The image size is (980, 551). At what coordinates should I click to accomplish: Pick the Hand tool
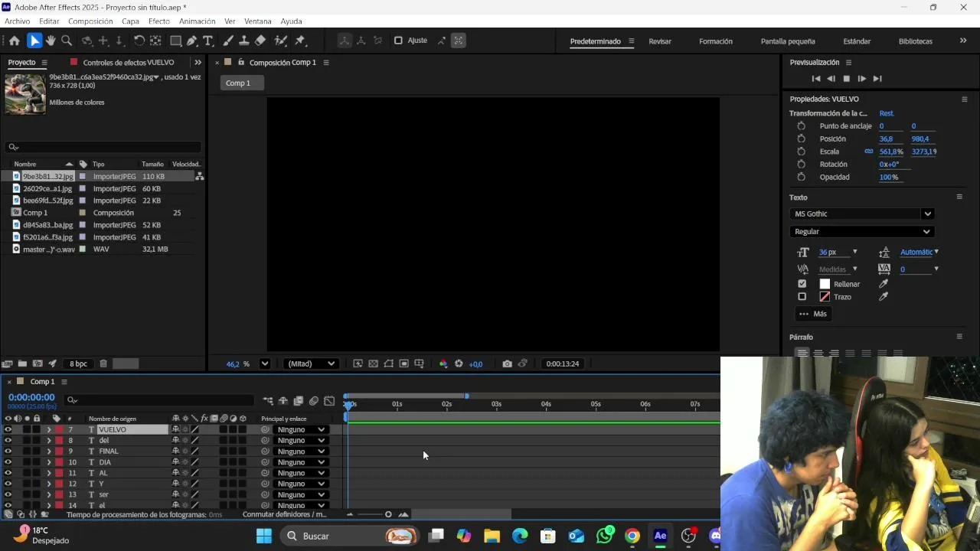(x=51, y=41)
